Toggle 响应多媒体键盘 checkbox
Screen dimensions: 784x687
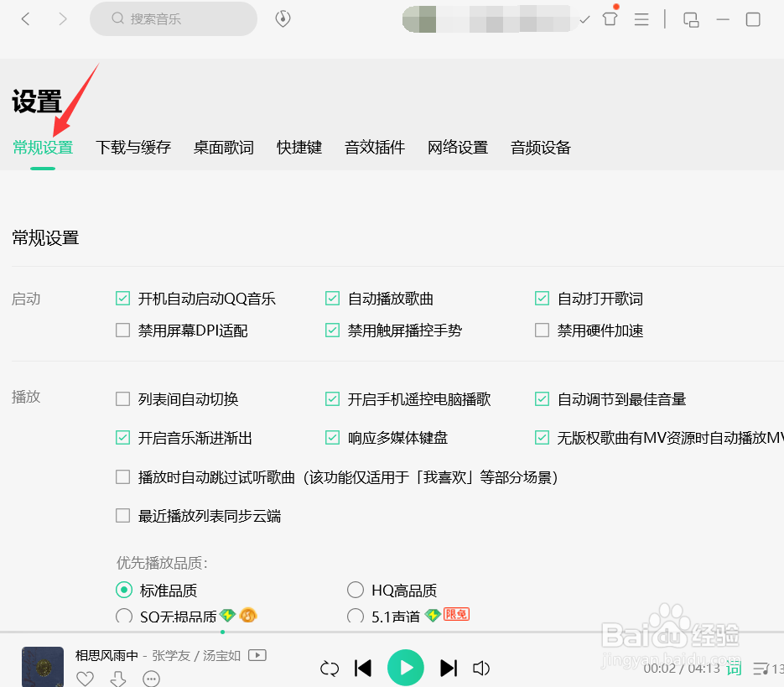[332, 438]
